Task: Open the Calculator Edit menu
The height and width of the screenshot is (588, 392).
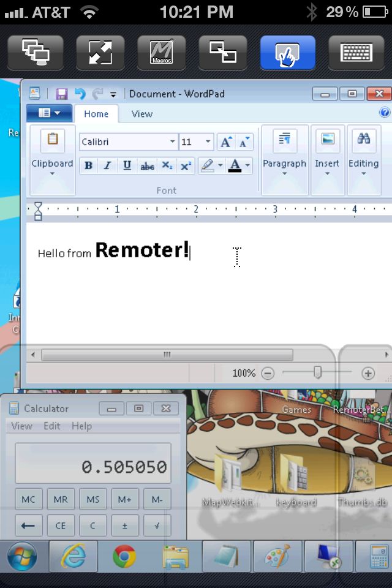Action: point(51,426)
